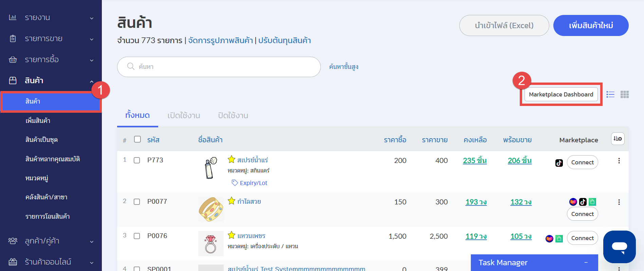The image size is (644, 271).
Task: Check the box for product P0077
Action: point(137,202)
